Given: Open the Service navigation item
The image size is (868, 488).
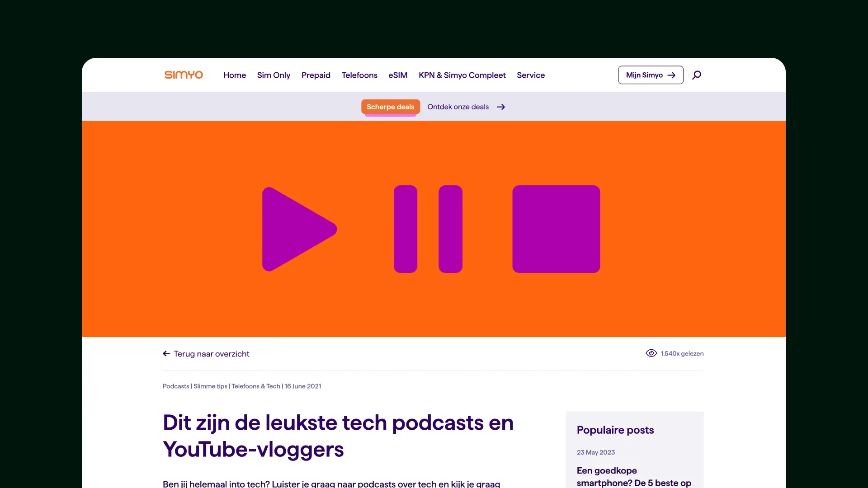Looking at the screenshot, I should pos(531,75).
